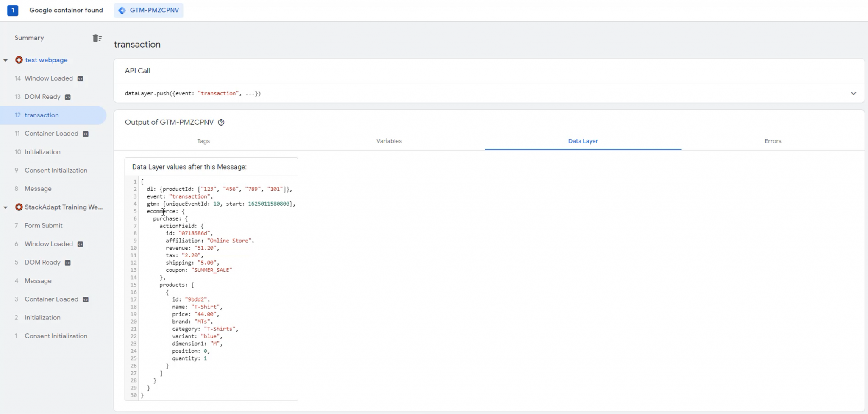Click the badge icon next to 3 Container Loaded
The height and width of the screenshot is (414, 868).
pos(85,299)
